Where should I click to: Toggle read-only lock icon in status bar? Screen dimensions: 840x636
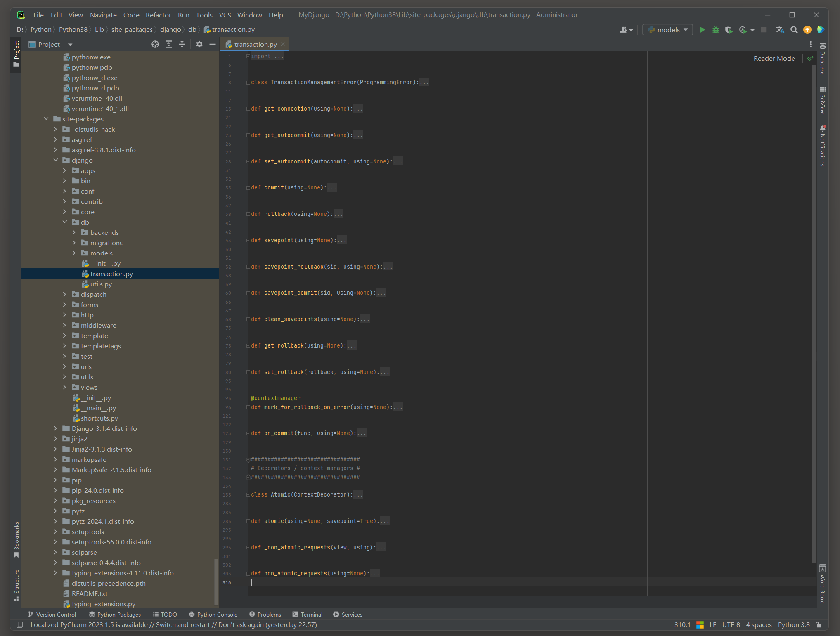coord(819,625)
